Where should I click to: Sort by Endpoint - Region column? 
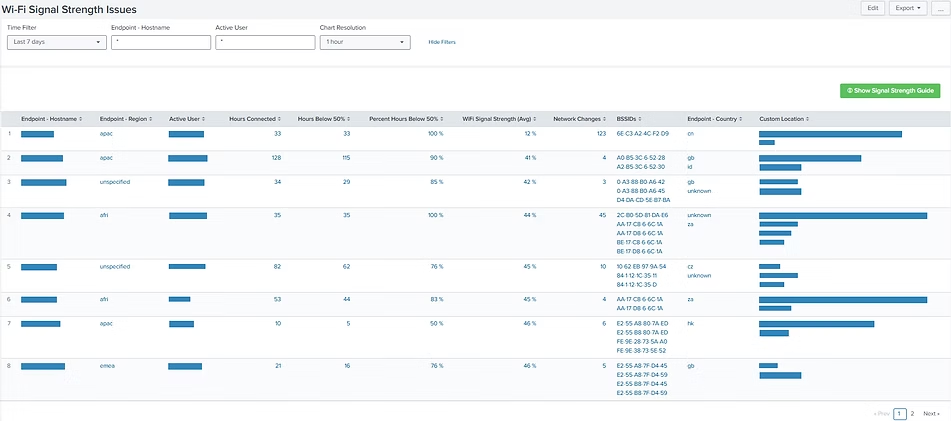point(125,118)
